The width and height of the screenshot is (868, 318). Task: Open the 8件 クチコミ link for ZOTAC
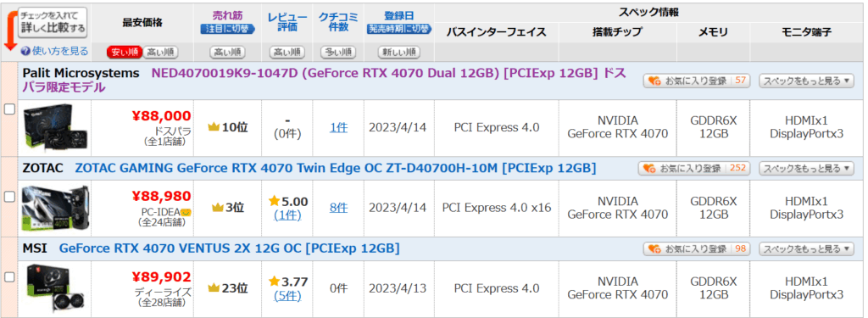point(339,208)
